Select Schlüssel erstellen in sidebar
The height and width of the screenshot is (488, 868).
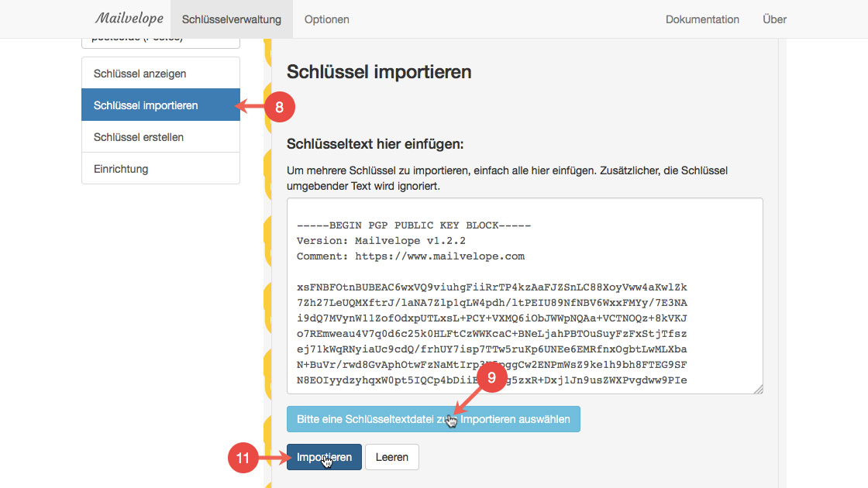tap(160, 136)
